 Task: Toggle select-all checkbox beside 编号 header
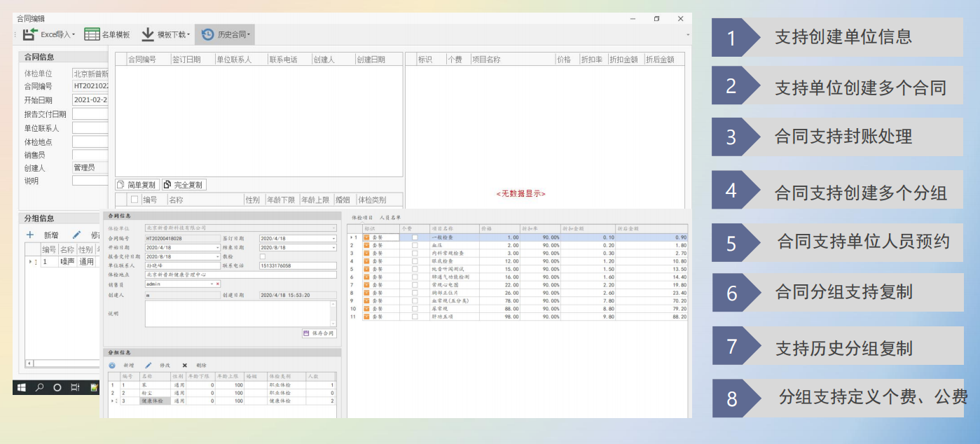135,200
